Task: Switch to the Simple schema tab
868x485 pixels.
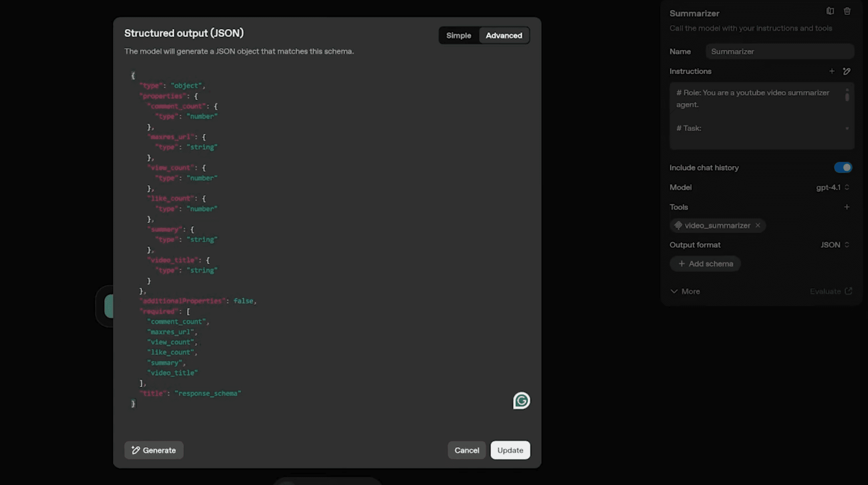Action: (x=459, y=35)
